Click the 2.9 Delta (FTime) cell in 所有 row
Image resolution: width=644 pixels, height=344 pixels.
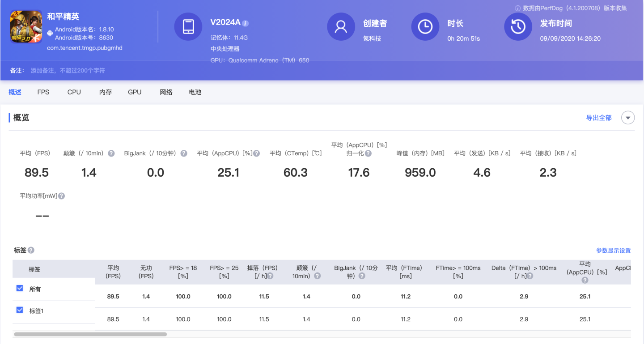click(524, 297)
